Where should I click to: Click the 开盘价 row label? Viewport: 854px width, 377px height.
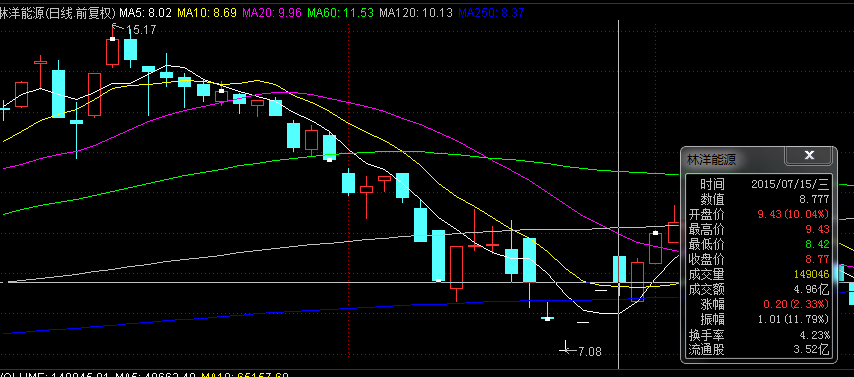pos(706,214)
